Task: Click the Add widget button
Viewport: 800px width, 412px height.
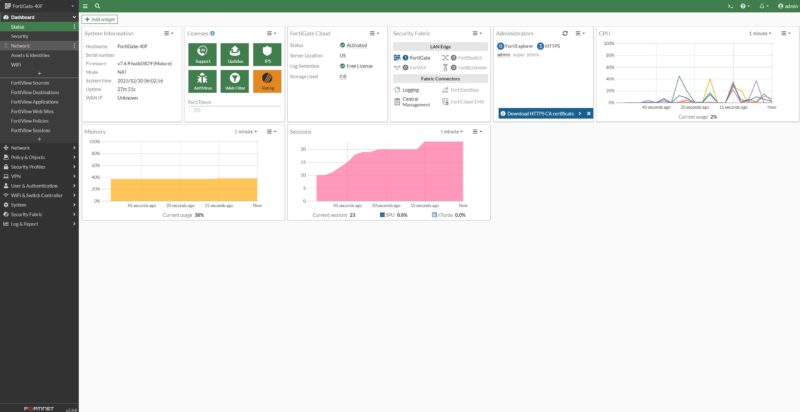Action: point(99,19)
